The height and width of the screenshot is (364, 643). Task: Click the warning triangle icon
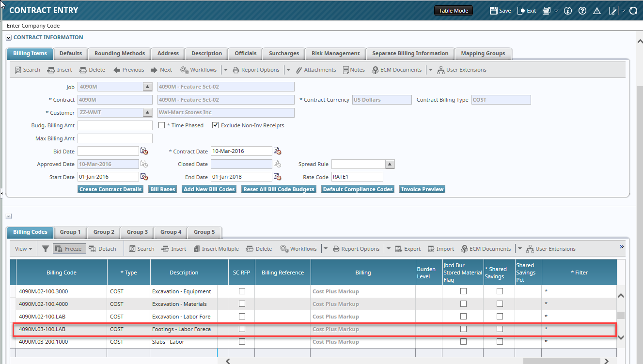click(597, 11)
